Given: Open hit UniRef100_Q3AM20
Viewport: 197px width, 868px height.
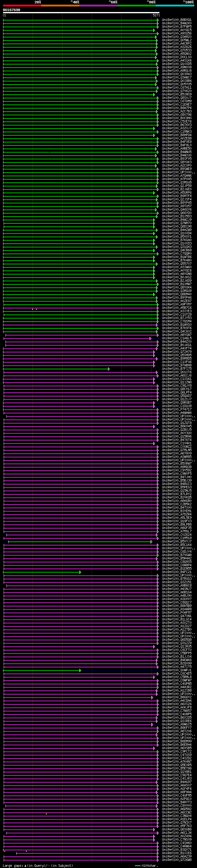Looking at the screenshot, I should (x=176, y=37).
